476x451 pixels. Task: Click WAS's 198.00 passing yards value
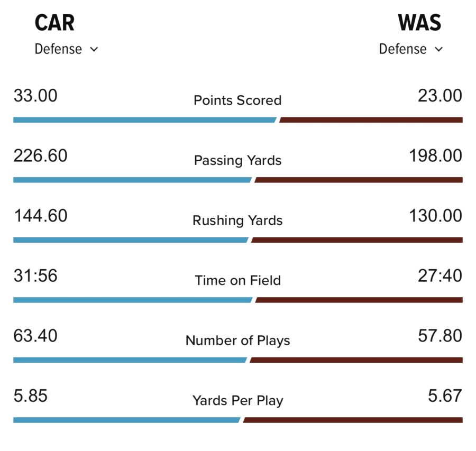point(435,156)
